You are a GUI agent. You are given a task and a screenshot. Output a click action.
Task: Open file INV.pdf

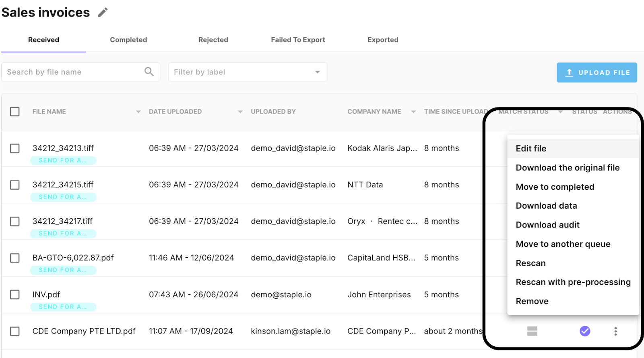(46, 294)
